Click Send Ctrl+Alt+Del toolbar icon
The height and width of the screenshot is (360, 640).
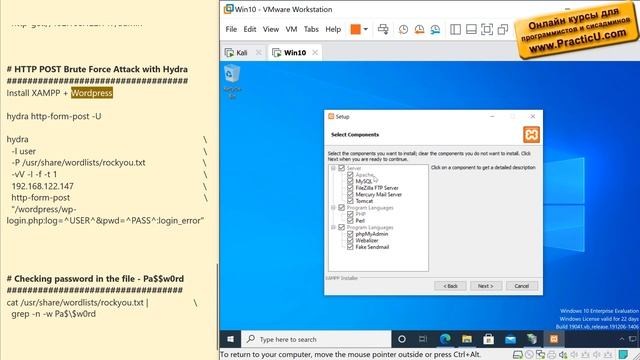point(383,29)
